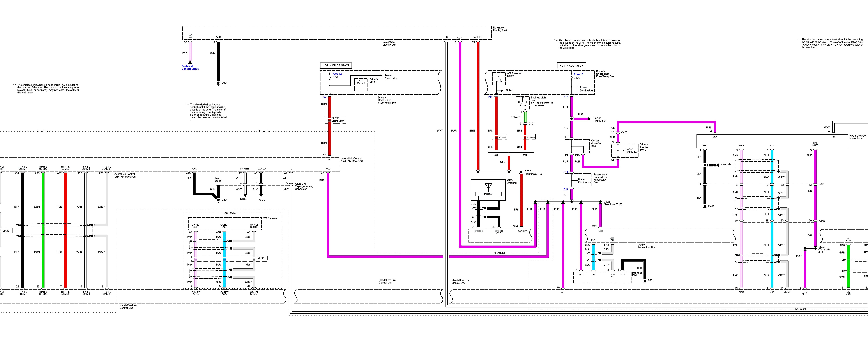Viewport: 868px width, 337px height.
Task: Follow the P17 connector link
Action: (490, 97)
